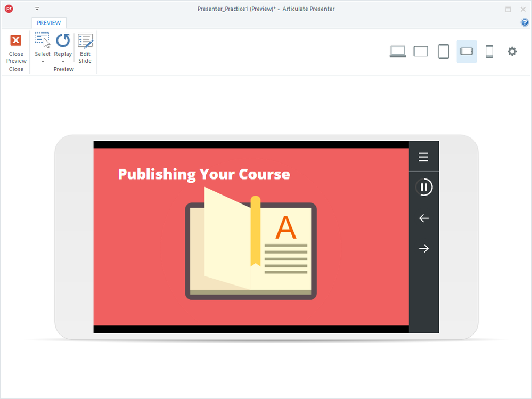Click the Edit Slide button
This screenshot has width=532, height=399.
[x=85, y=49]
